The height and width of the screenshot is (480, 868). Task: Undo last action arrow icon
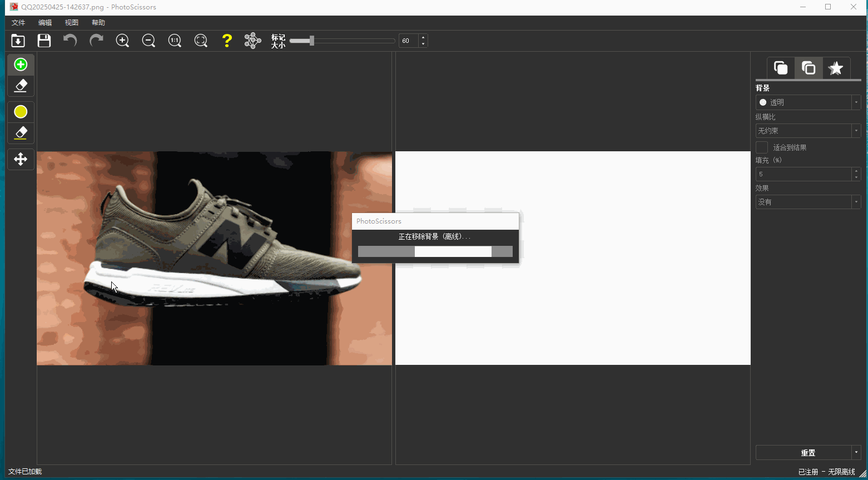[x=70, y=41]
